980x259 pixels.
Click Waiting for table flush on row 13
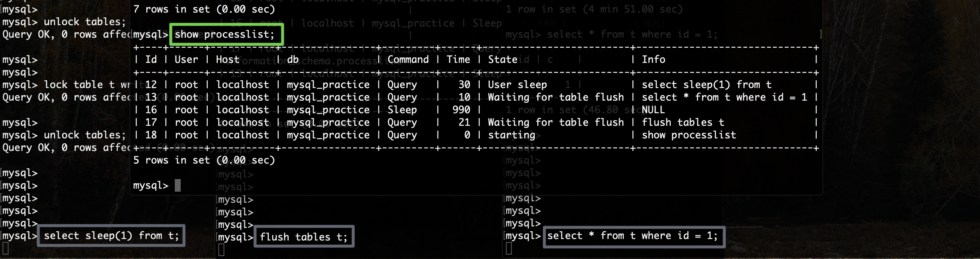click(556, 97)
